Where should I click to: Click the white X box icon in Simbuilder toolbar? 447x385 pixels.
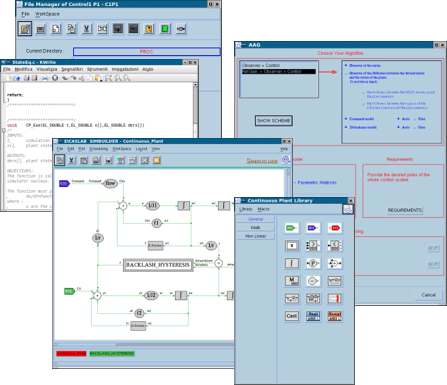(x=144, y=160)
